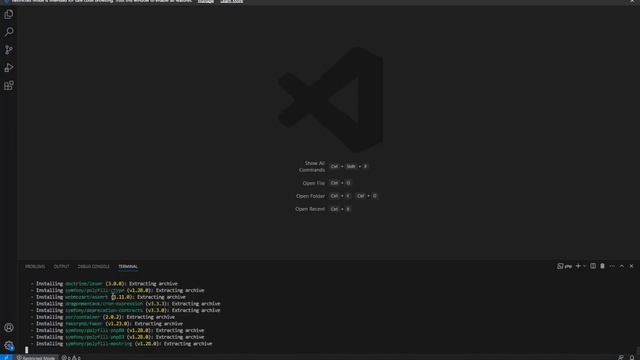Click the Open Folder shortcut hint
Image resolution: width=640 pixels, height=360 pixels.
[337, 196]
